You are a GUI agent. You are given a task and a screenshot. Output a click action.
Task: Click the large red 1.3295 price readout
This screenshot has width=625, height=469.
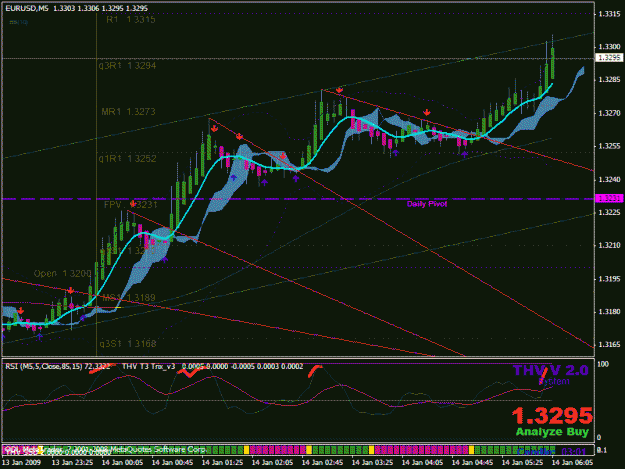(x=552, y=416)
